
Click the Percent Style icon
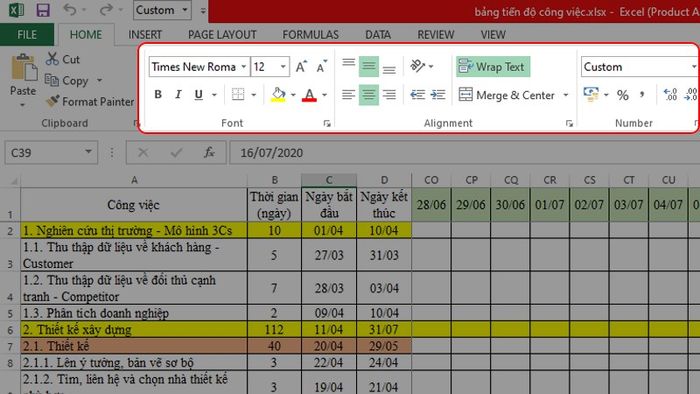(623, 95)
